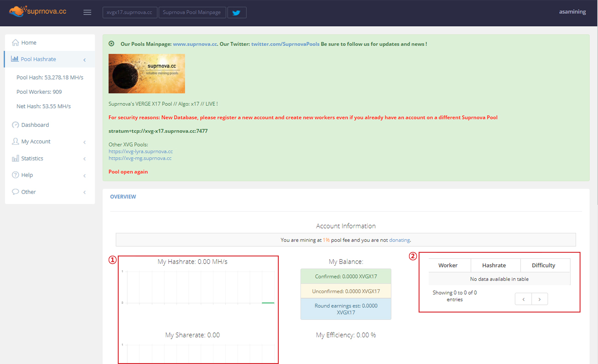The width and height of the screenshot is (598, 364).
Task: Click the OVERVIEW panel heading
Action: [x=123, y=197]
